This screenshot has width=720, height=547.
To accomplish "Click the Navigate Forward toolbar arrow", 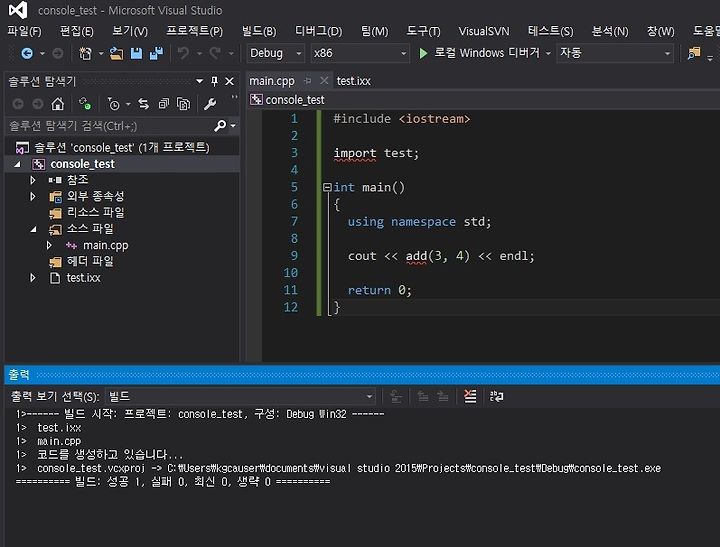I will (58, 53).
